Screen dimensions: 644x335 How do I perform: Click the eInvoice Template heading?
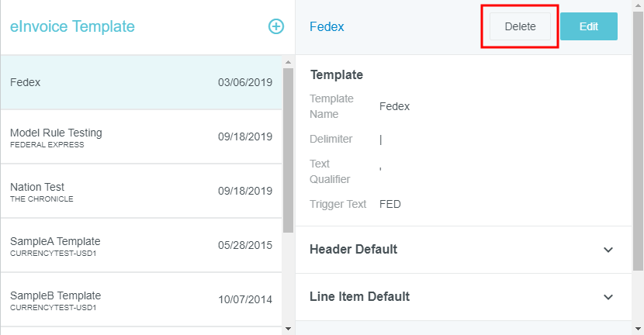pyautogui.click(x=72, y=26)
